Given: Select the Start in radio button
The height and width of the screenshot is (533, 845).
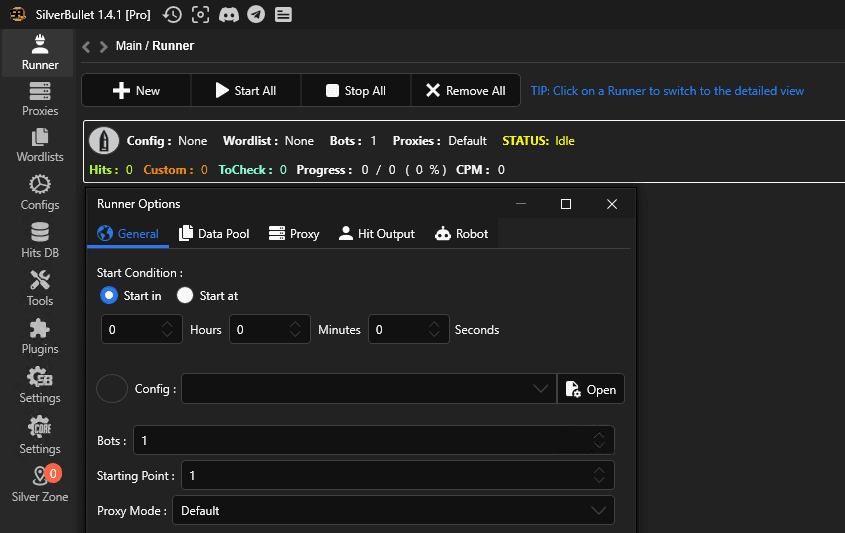Looking at the screenshot, I should (x=109, y=295).
